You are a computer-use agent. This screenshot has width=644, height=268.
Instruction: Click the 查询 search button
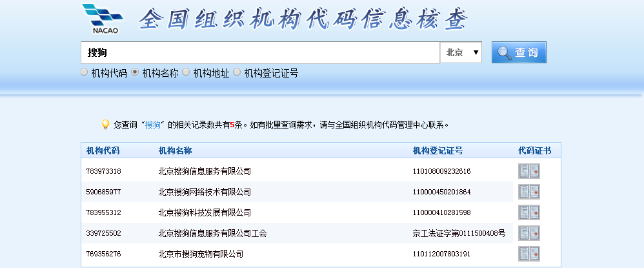click(x=519, y=52)
